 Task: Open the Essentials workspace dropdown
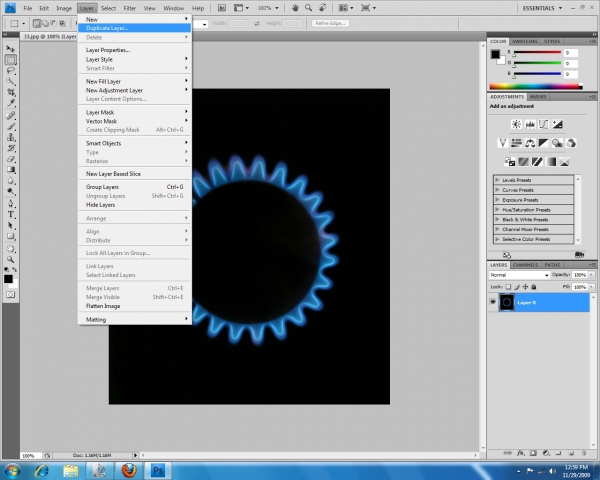(542, 8)
